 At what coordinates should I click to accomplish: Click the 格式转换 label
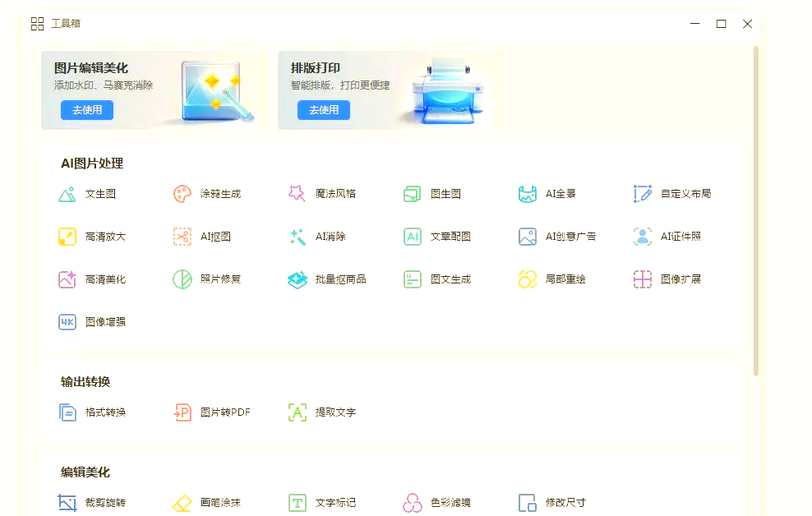106,412
